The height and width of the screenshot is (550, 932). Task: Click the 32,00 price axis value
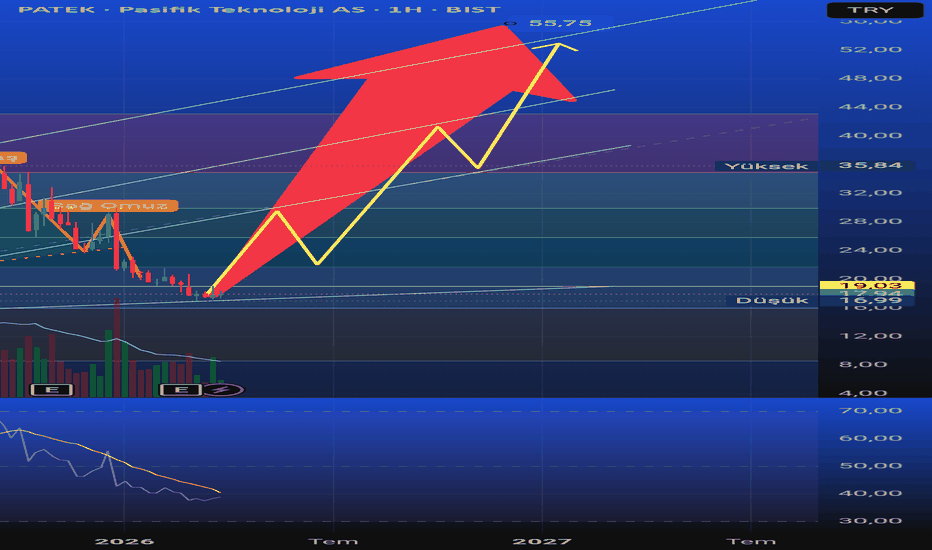click(x=871, y=193)
